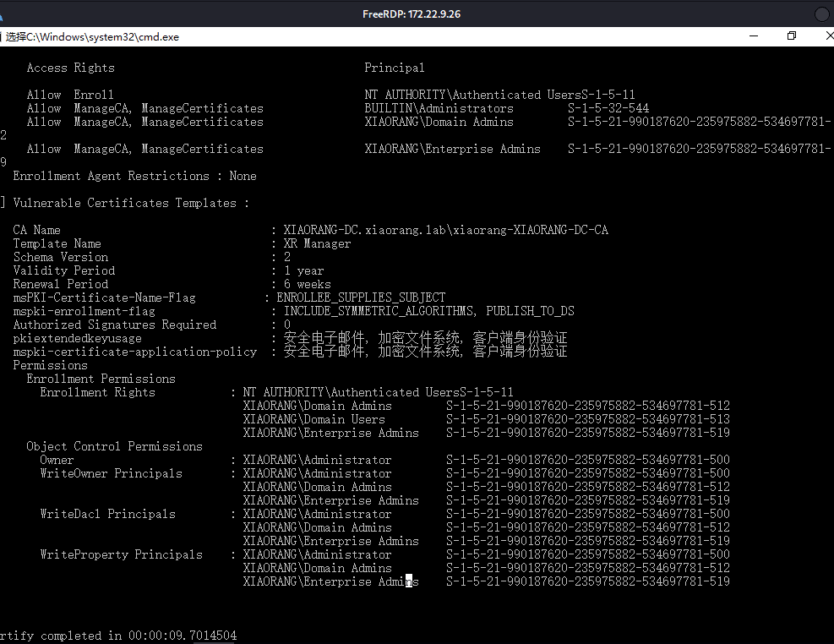Select the XR Manager template name text
Image resolution: width=834 pixels, height=644 pixels.
point(317,243)
